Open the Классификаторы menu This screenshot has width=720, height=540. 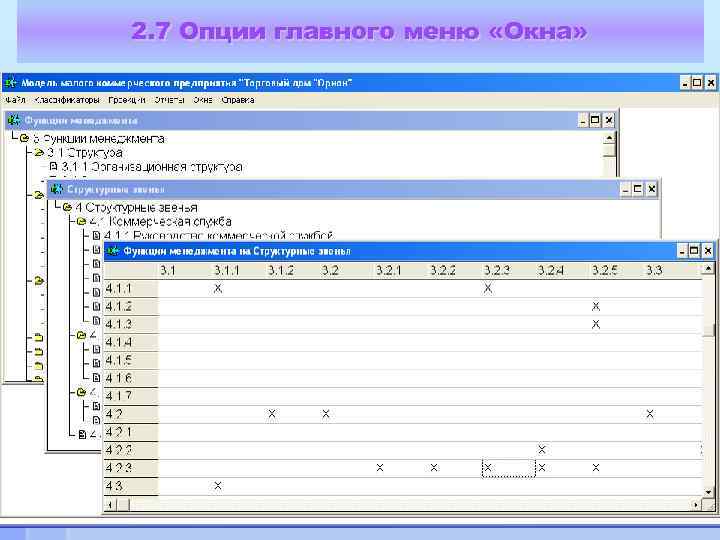click(67, 100)
